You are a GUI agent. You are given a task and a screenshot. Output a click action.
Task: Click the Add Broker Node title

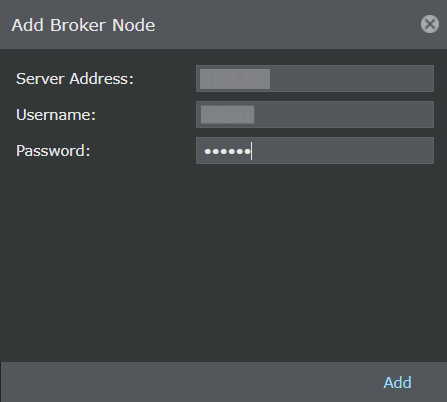(83, 25)
